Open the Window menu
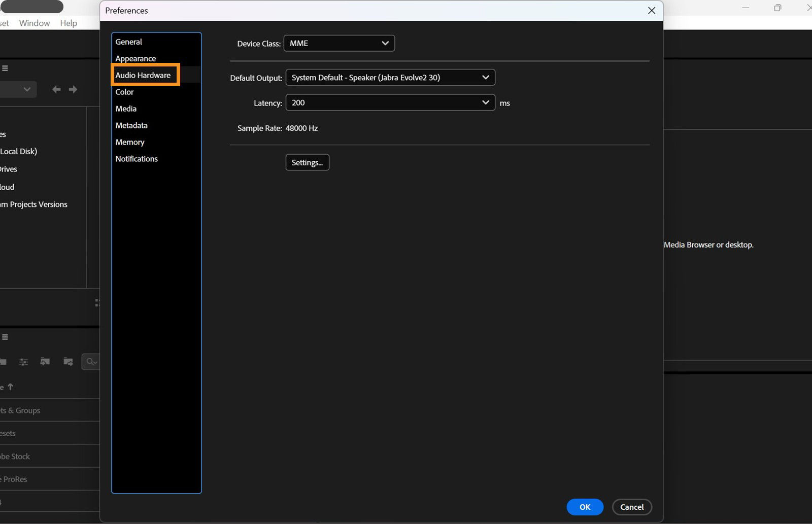Screen dimensions: 812x524 (x=34, y=23)
